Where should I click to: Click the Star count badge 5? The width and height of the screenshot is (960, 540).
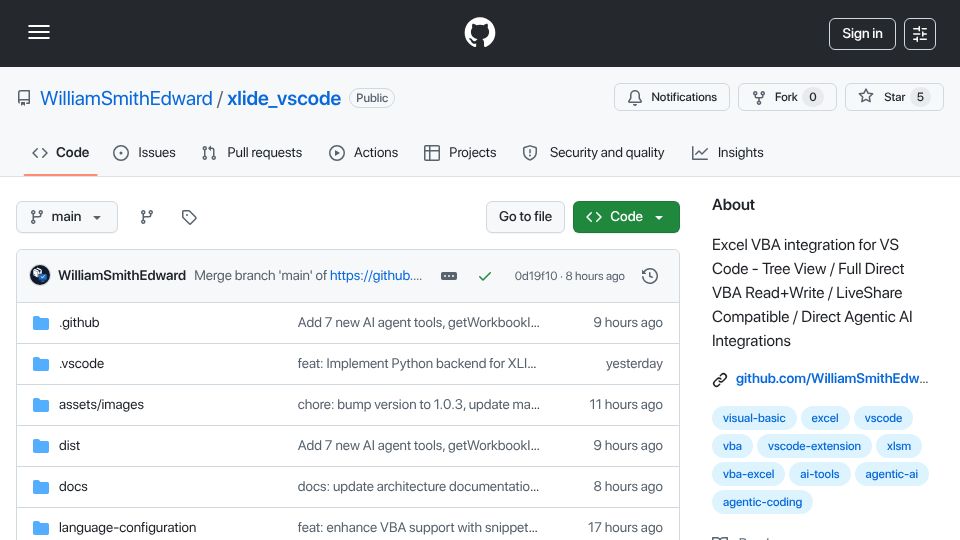[x=920, y=97]
